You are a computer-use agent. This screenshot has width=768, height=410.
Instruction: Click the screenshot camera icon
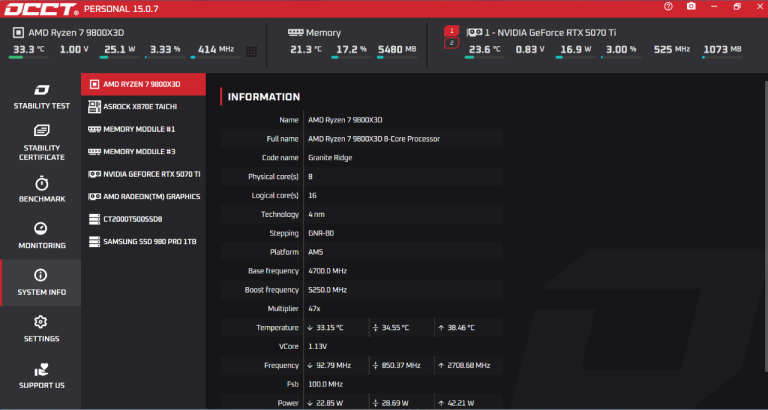pos(691,7)
